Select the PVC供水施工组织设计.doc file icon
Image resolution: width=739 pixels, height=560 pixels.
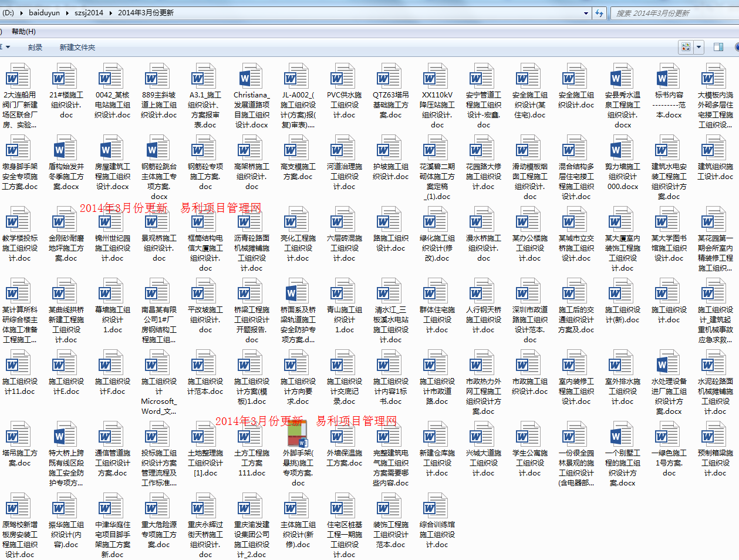[344, 78]
